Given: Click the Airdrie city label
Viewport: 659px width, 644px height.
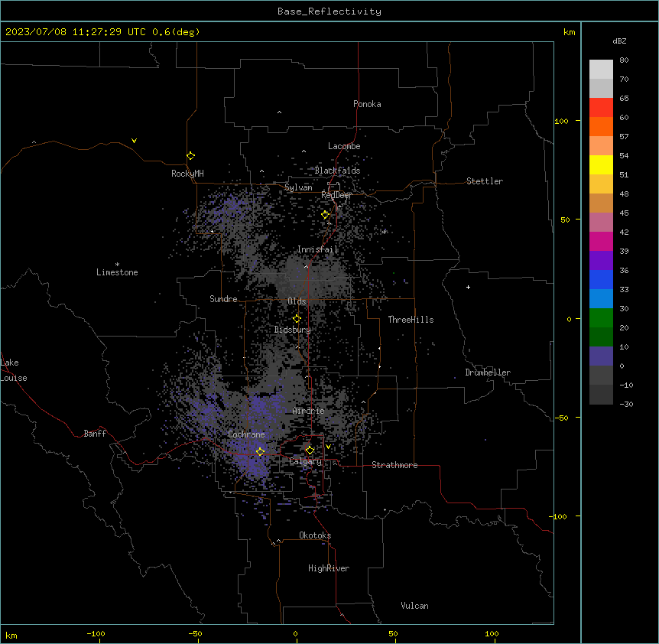Looking at the screenshot, I should pyautogui.click(x=309, y=411).
